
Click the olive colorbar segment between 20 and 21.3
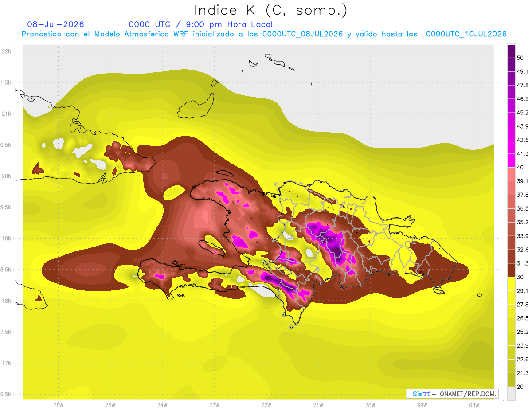click(x=511, y=380)
